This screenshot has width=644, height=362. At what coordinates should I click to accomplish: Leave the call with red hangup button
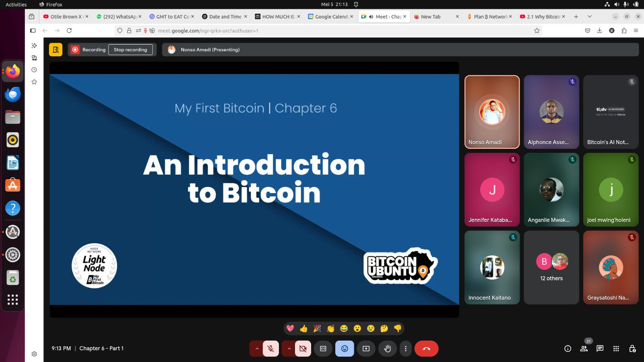pyautogui.click(x=427, y=349)
